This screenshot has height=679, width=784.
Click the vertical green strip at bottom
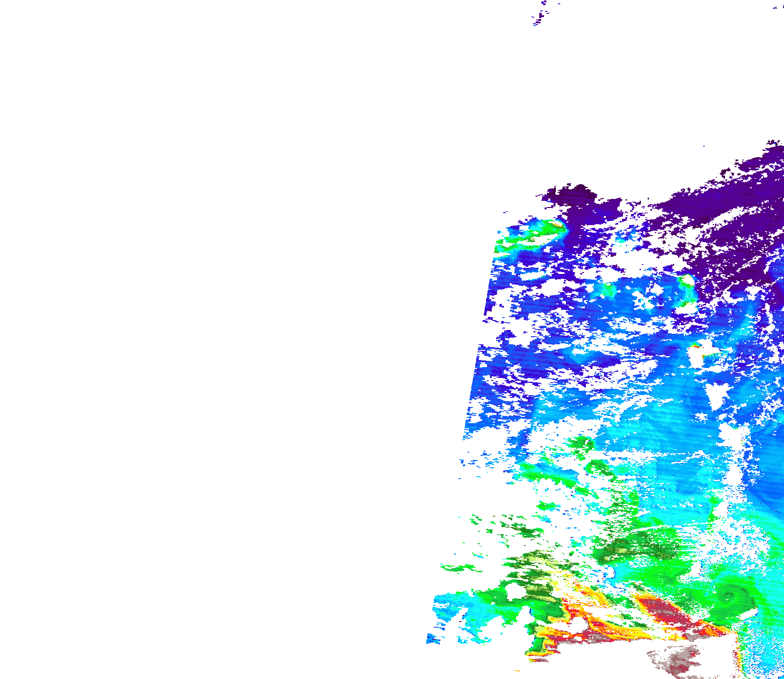pos(538,645)
